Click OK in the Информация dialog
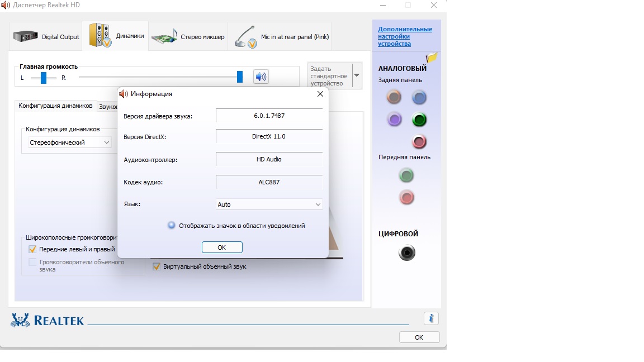This screenshot has height=362, width=644. [x=222, y=247]
